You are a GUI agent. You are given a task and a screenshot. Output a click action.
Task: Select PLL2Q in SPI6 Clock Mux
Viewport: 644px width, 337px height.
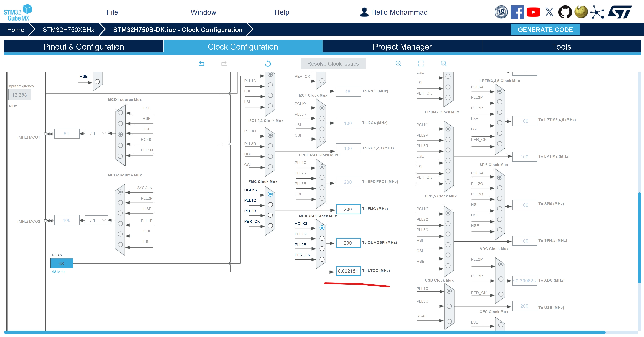[500, 188]
